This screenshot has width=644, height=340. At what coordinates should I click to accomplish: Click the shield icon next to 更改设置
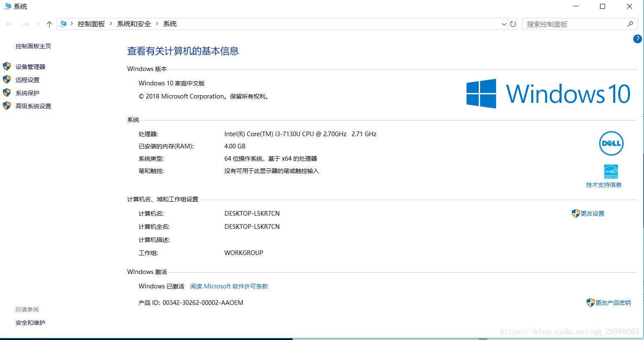[x=576, y=213]
